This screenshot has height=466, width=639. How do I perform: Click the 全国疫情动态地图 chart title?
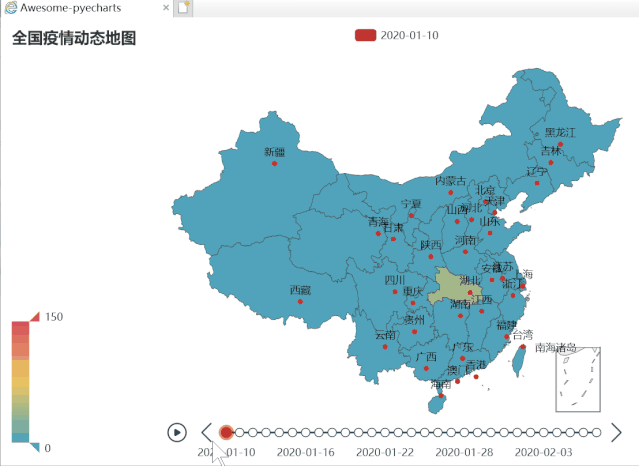(74, 38)
